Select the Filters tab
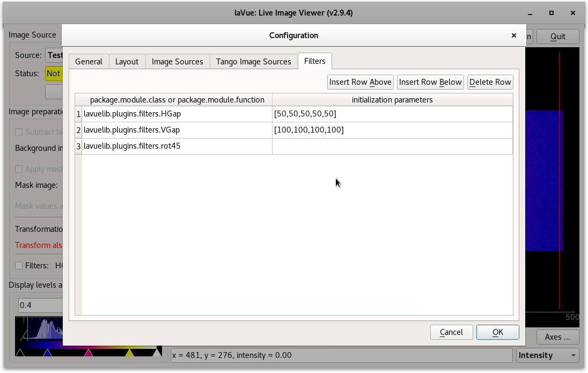Viewport: 588px width, 373px height. point(315,61)
